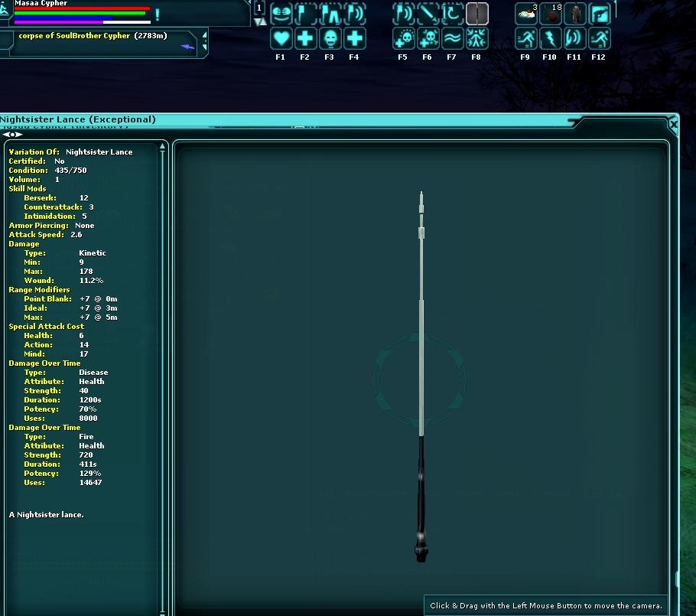Click the green action bar of Masaa Cypher
This screenshot has width=696, height=616.
click(x=80, y=13)
